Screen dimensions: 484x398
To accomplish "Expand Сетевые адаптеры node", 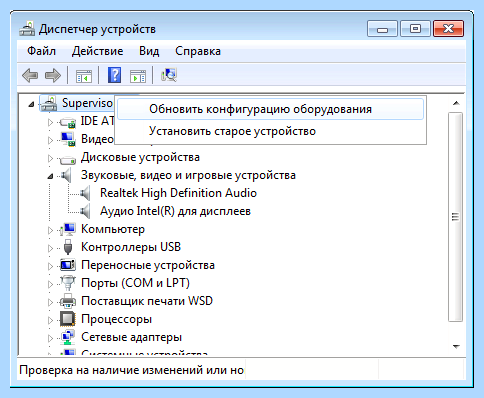I will [x=50, y=338].
